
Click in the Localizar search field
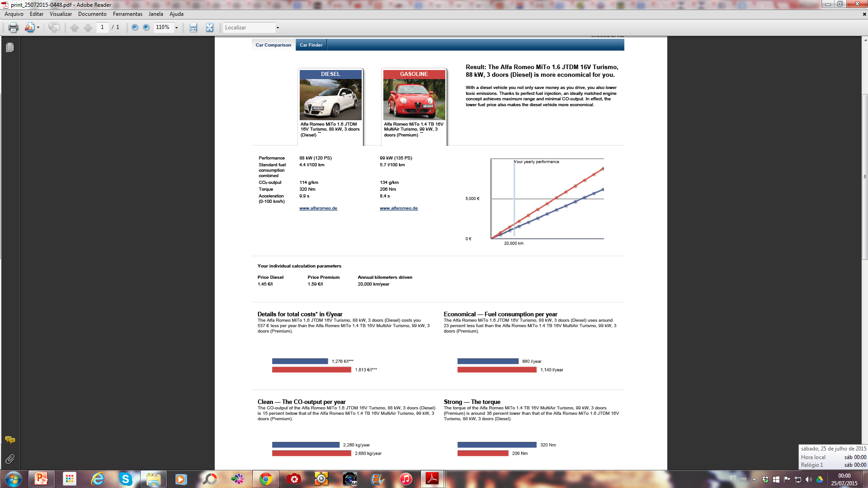[x=249, y=28]
